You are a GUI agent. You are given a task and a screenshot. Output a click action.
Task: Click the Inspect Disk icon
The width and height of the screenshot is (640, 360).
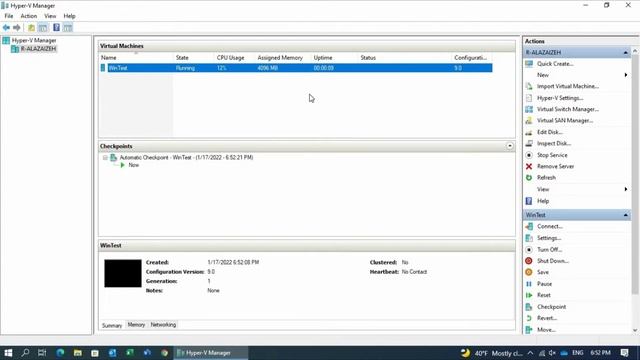coord(529,143)
